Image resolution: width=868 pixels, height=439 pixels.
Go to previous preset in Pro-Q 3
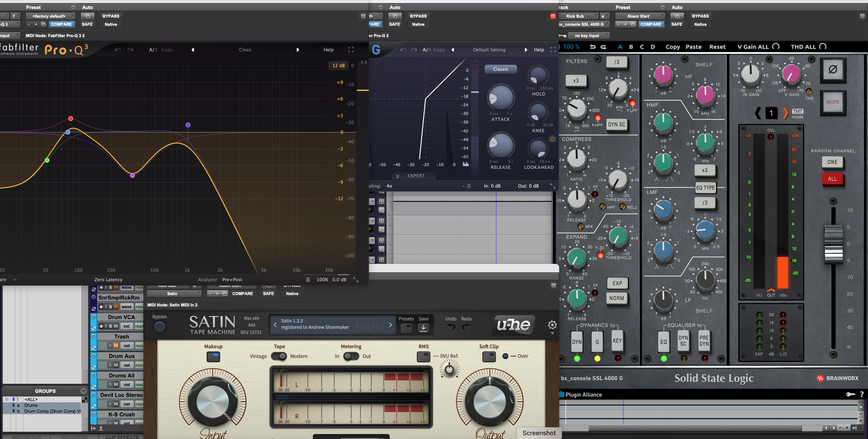(193, 50)
